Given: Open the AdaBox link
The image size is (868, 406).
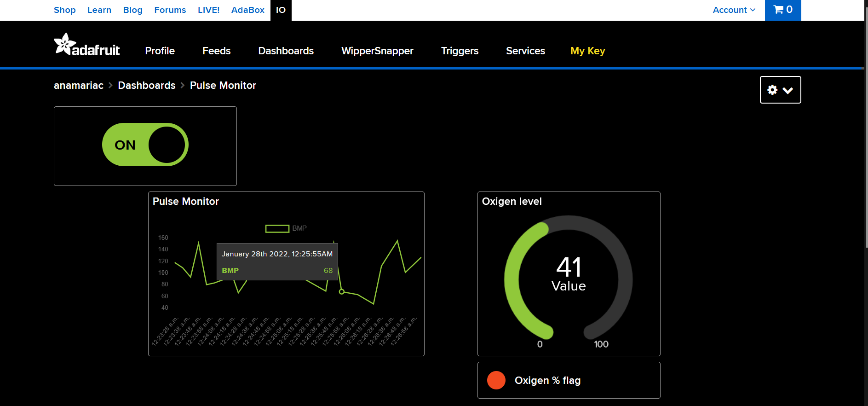Looking at the screenshot, I should [247, 10].
